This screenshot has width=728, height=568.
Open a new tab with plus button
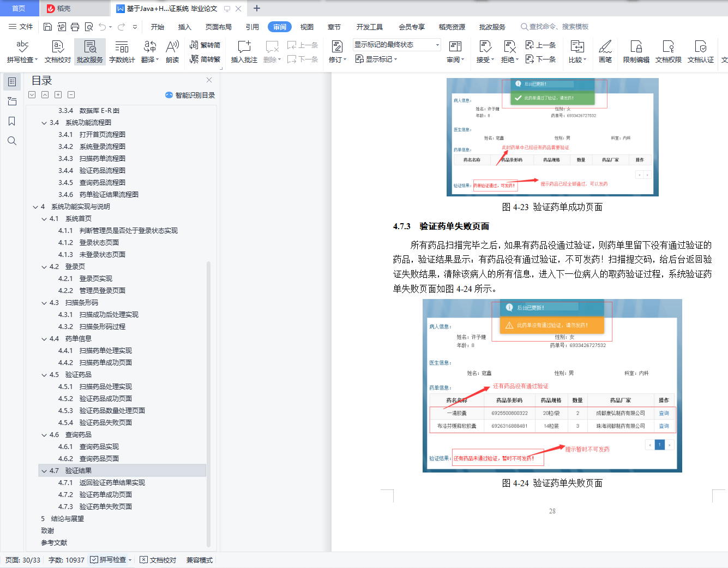click(257, 8)
